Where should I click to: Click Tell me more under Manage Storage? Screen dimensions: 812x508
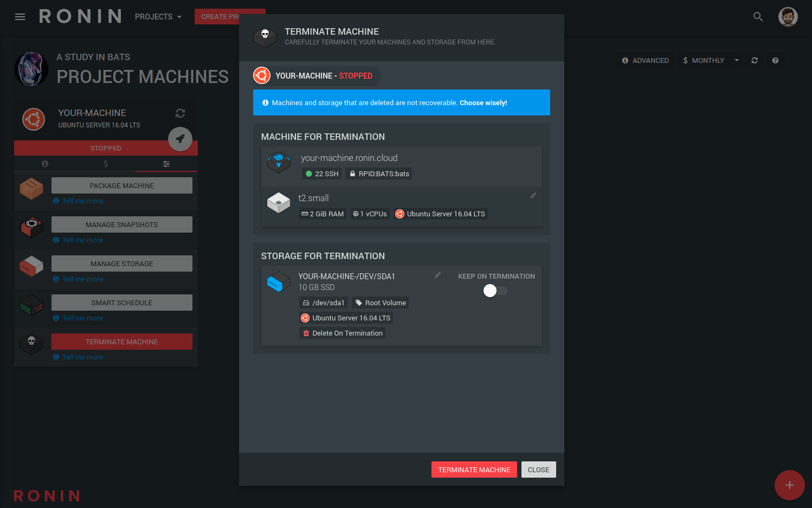[x=79, y=279]
